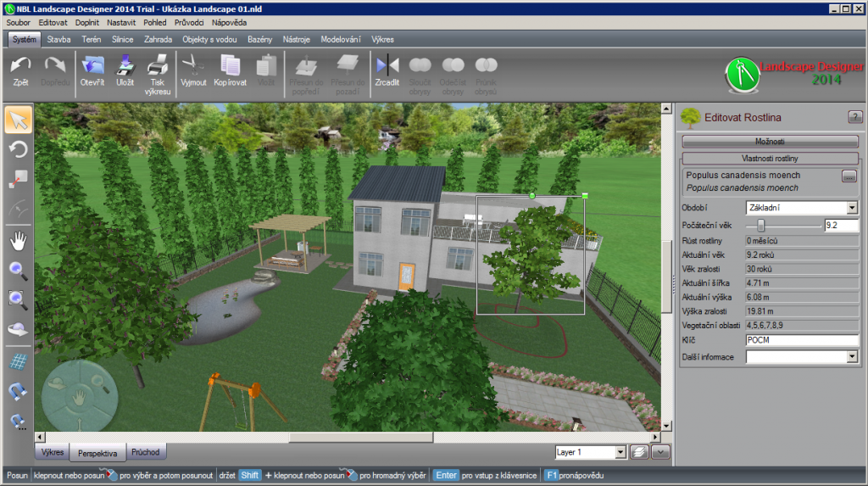The width and height of the screenshot is (868, 486).
Task: Click the Vlastnosti rostliny button
Action: [x=770, y=159]
